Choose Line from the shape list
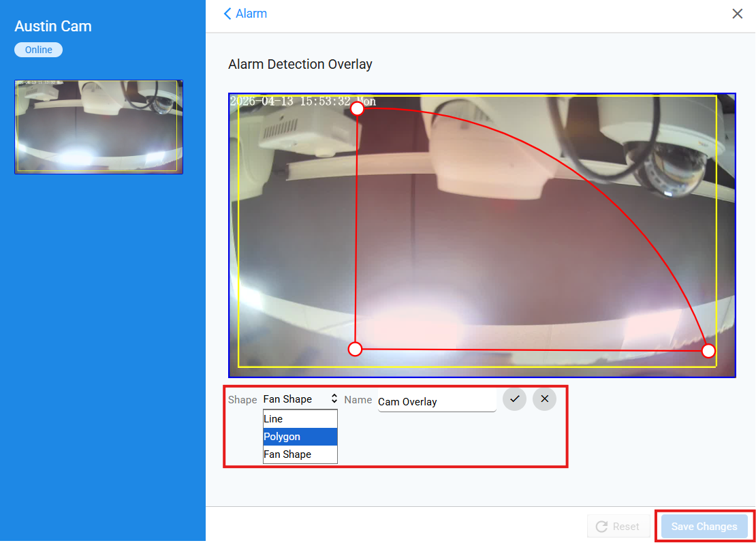Image resolution: width=756 pixels, height=543 pixels. tap(300, 419)
